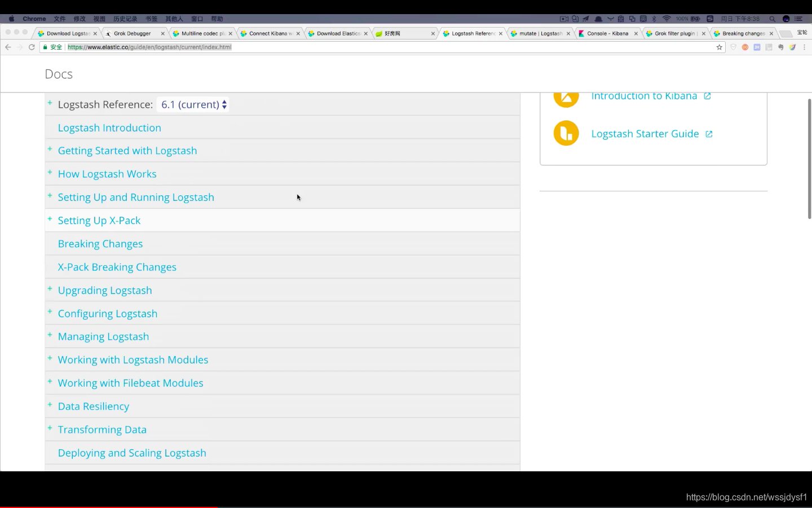Switch to Connect Kibana tab
This screenshot has height=508, width=812.
tap(271, 33)
